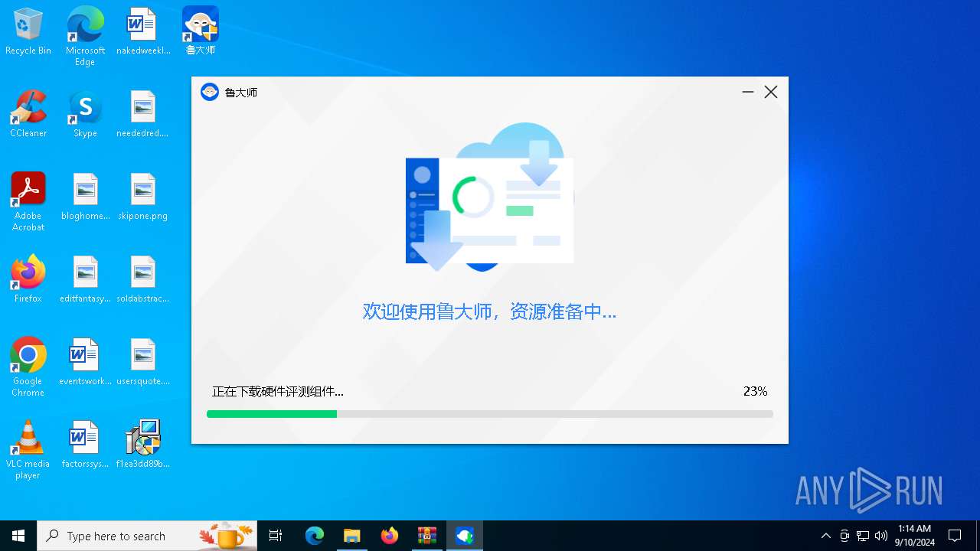Open Google Chrome desktop shortcut
The width and height of the screenshot is (980, 551).
pos(28,367)
